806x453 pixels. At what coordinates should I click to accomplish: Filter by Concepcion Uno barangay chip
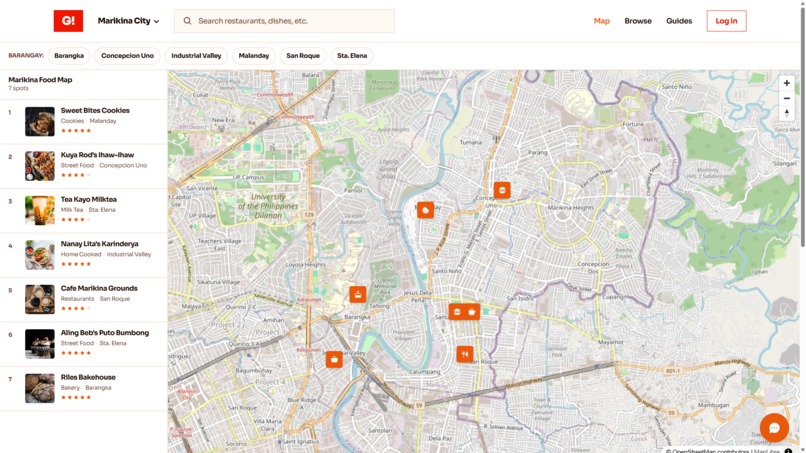127,56
